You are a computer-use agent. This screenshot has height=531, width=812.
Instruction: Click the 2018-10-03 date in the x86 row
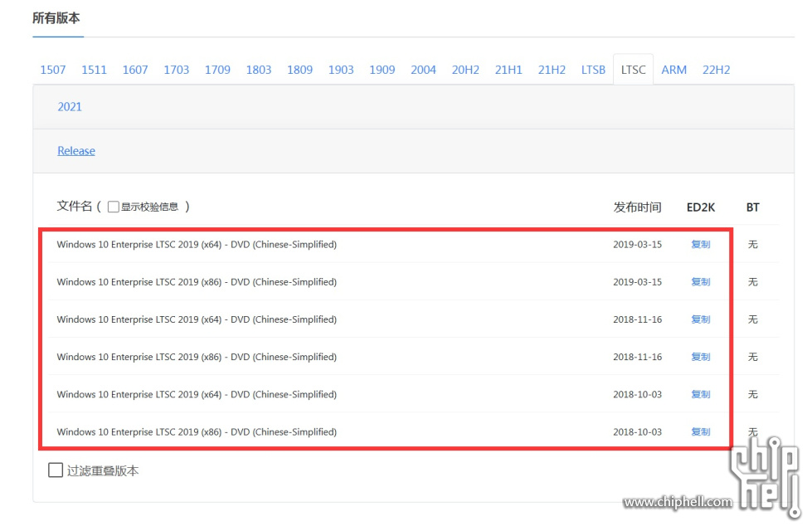638,432
